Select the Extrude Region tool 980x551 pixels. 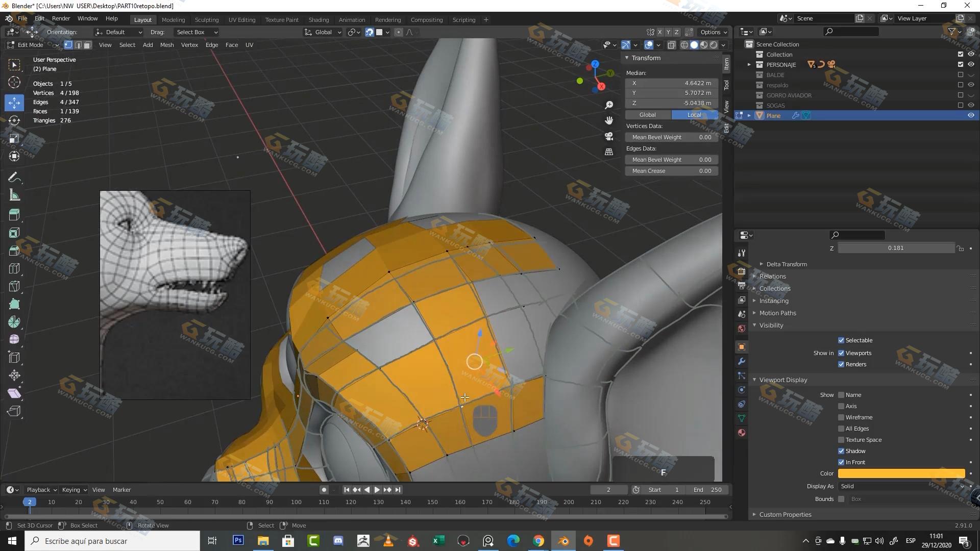(14, 214)
